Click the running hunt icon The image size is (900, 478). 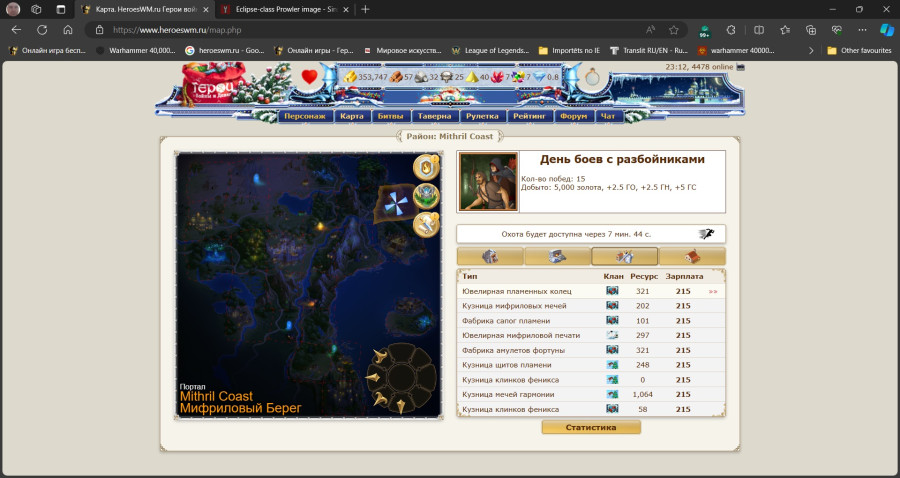click(707, 234)
